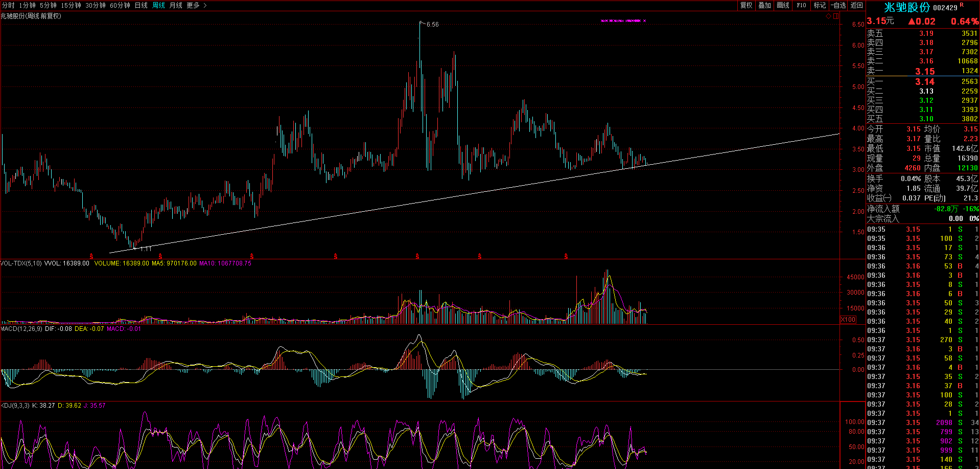Select the white ascending trendline

[x=475, y=193]
